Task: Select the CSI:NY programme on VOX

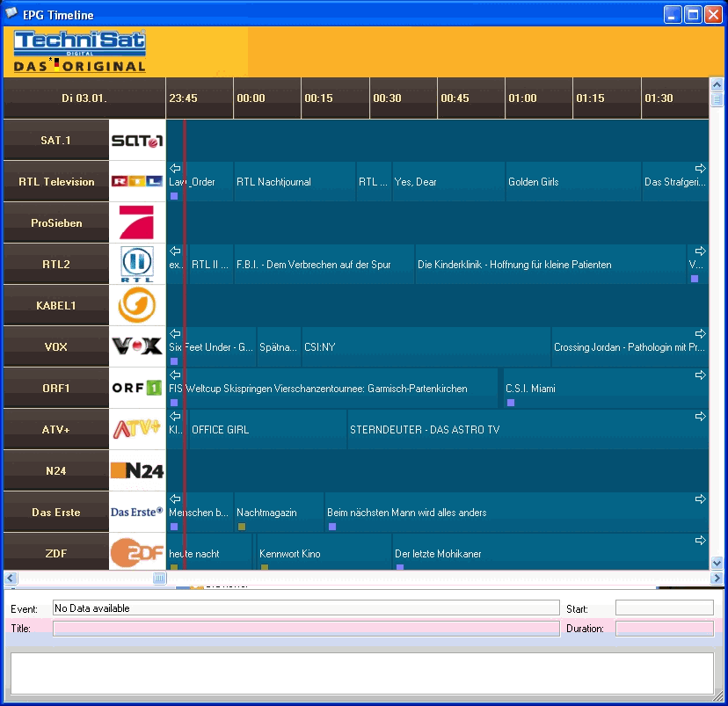Action: (x=426, y=346)
